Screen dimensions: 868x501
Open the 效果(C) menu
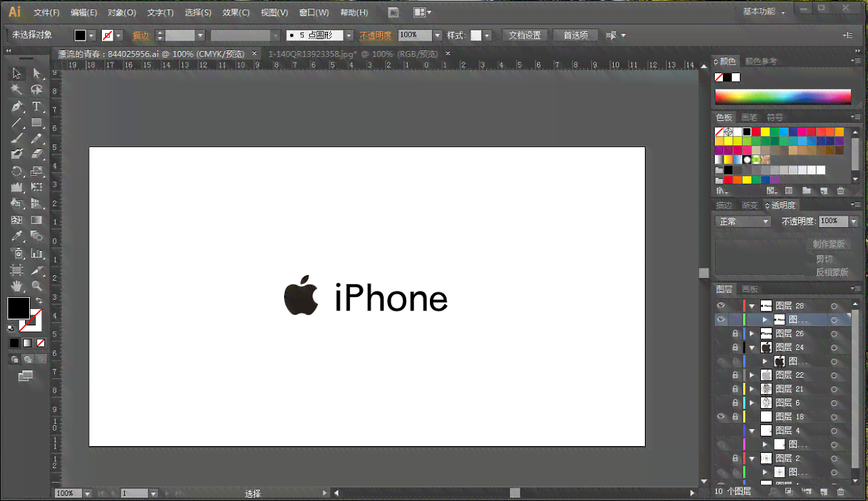[x=236, y=12]
